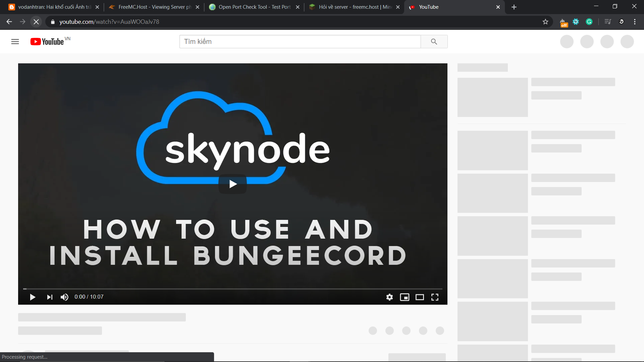Image resolution: width=644 pixels, height=362 pixels.
Task: Click the large center play button
Action: pyautogui.click(x=232, y=184)
